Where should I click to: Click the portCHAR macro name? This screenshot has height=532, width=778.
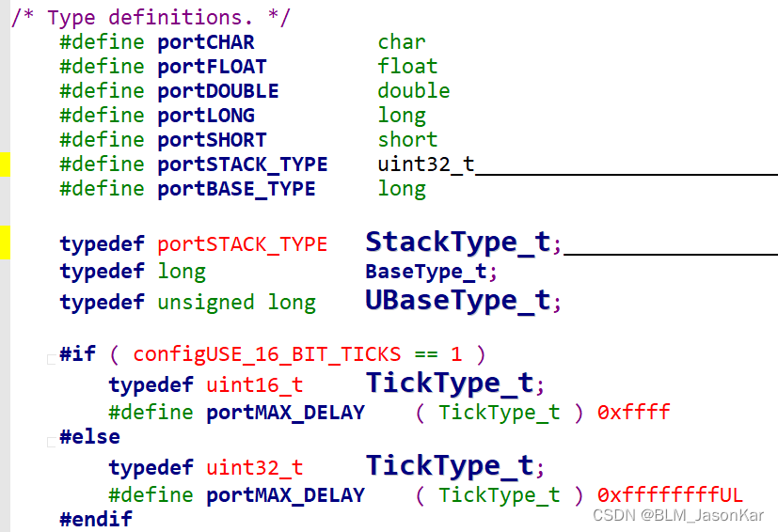(x=206, y=42)
